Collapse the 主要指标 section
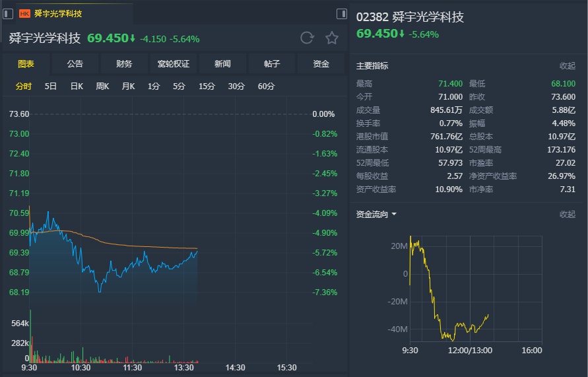 point(567,65)
